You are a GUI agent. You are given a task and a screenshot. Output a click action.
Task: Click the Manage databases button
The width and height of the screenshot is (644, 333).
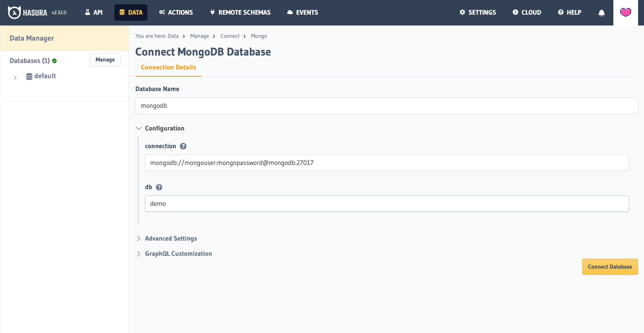point(105,59)
